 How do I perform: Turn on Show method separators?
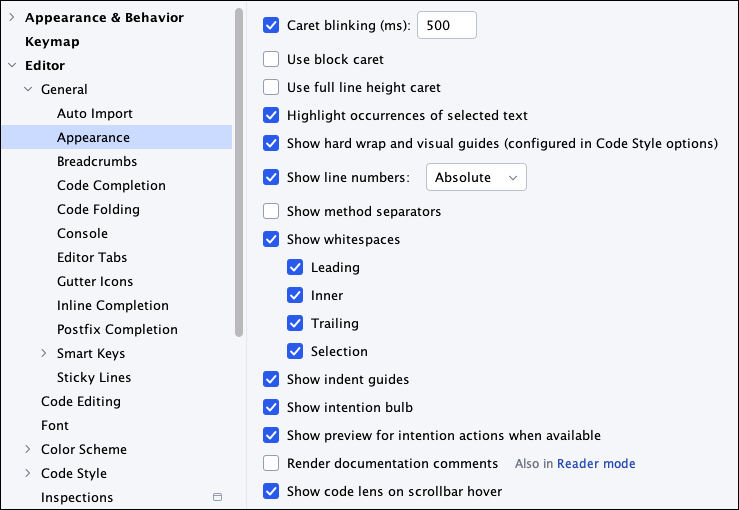(x=271, y=211)
